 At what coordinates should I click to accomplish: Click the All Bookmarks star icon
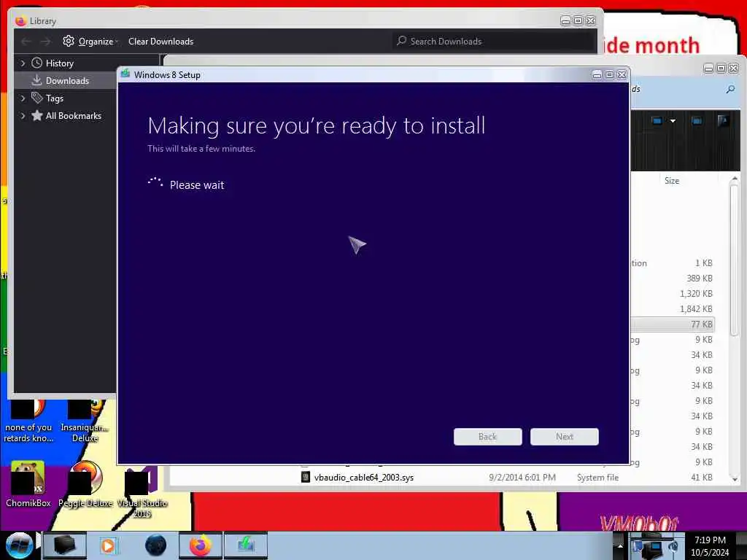[36, 116]
